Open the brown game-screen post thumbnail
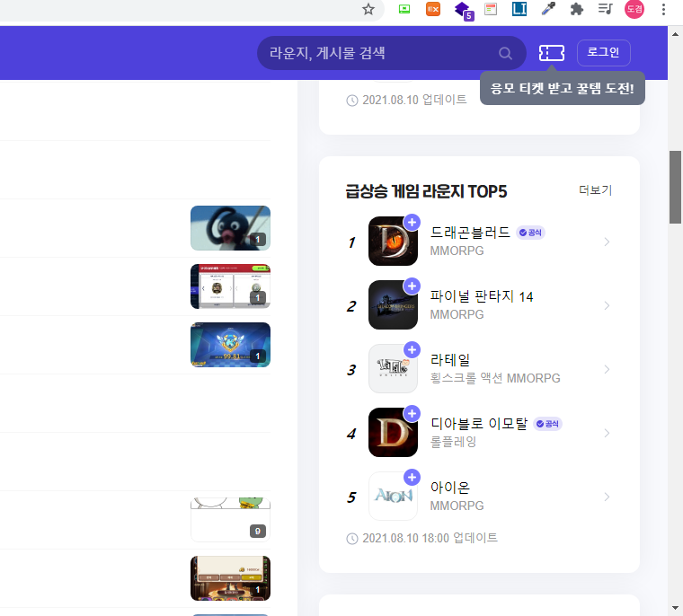 pyautogui.click(x=230, y=578)
